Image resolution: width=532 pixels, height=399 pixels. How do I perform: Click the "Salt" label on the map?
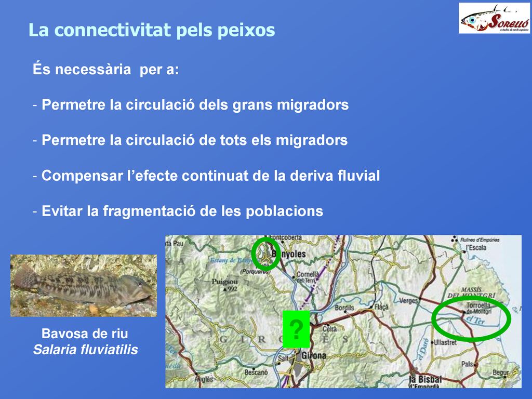pyautogui.click(x=283, y=358)
